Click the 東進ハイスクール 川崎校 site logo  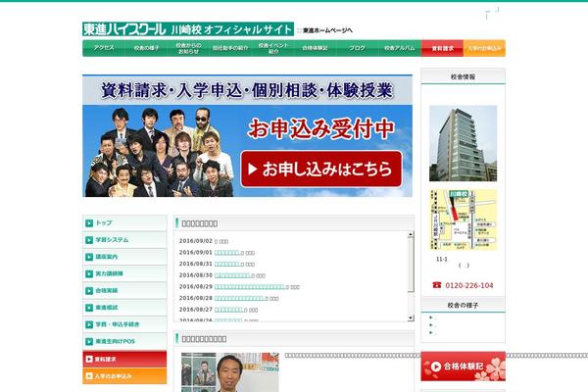[x=188, y=29]
